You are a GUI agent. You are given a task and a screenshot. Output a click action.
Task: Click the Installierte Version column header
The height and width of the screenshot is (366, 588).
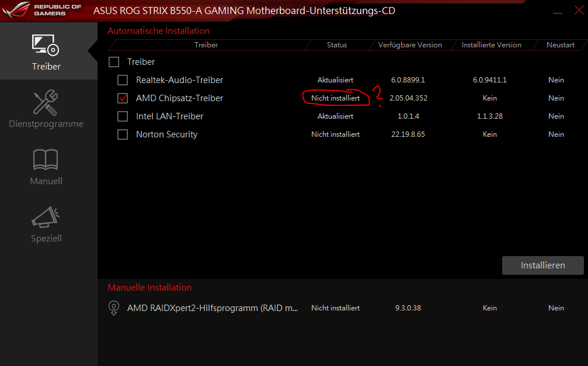491,44
